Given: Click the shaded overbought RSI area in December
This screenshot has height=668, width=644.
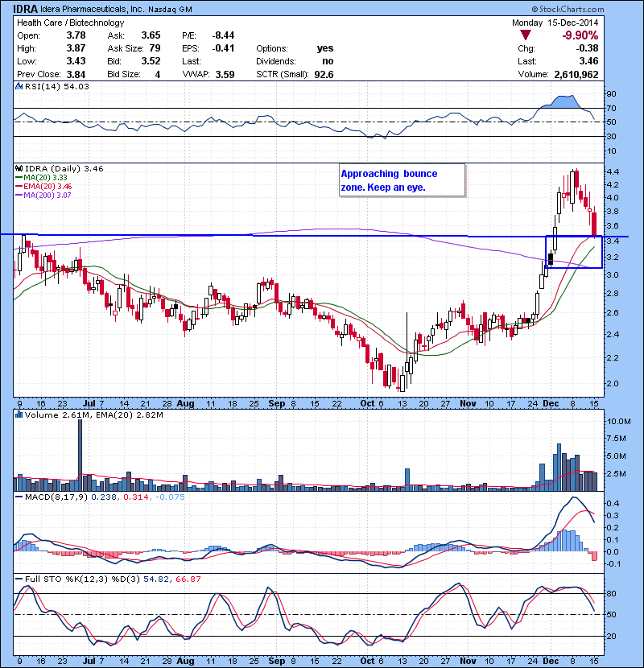Looking at the screenshot, I should tap(562, 101).
